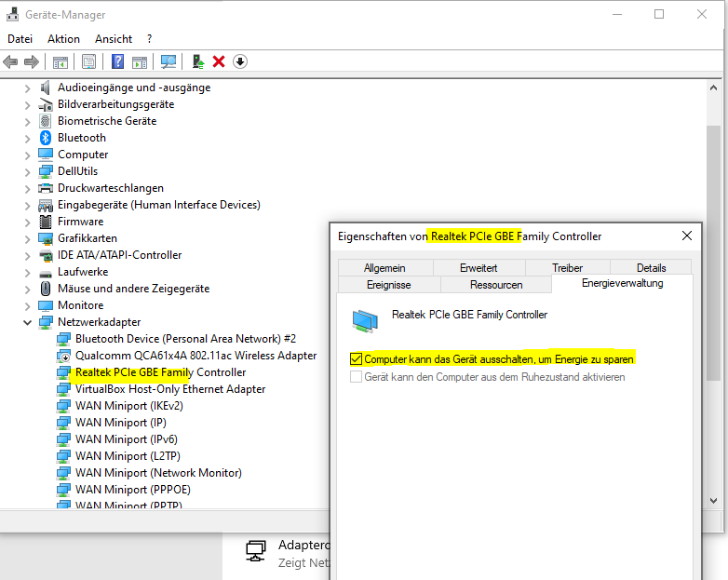The image size is (728, 580).
Task: Select Realtek PCIe GBE Family Controller in tree
Action: (x=161, y=372)
